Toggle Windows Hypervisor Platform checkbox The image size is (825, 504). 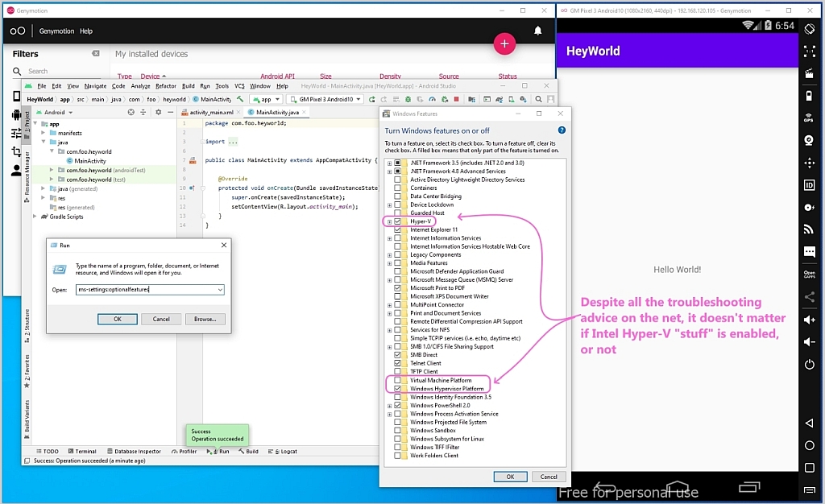[397, 388]
